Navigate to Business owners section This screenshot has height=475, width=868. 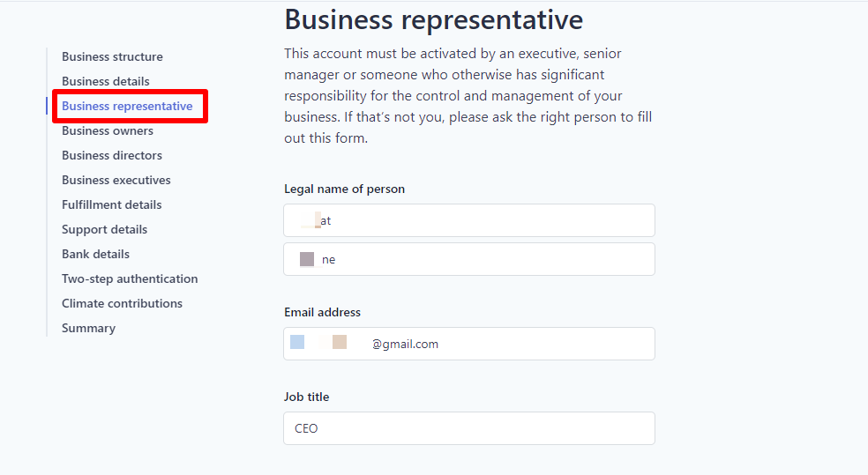click(107, 130)
